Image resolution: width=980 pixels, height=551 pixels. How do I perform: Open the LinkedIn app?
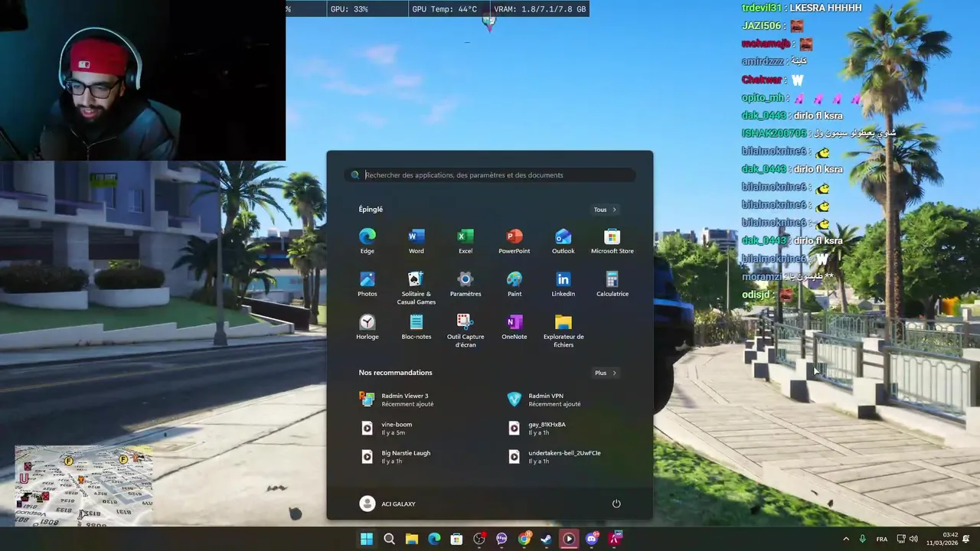563,285
